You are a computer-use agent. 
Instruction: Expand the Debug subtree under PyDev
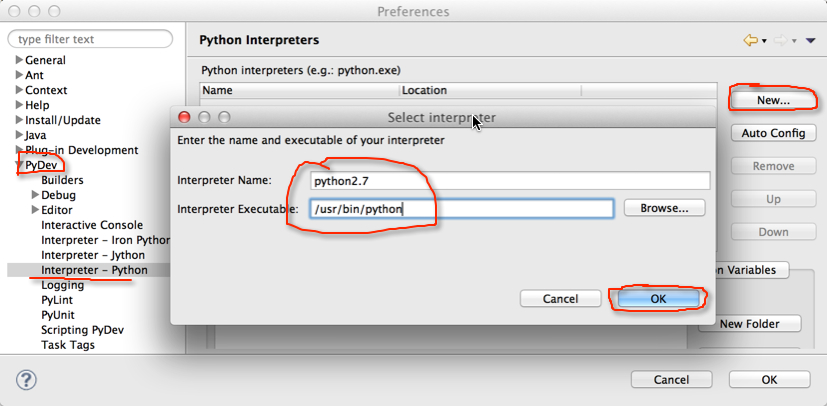(x=35, y=195)
